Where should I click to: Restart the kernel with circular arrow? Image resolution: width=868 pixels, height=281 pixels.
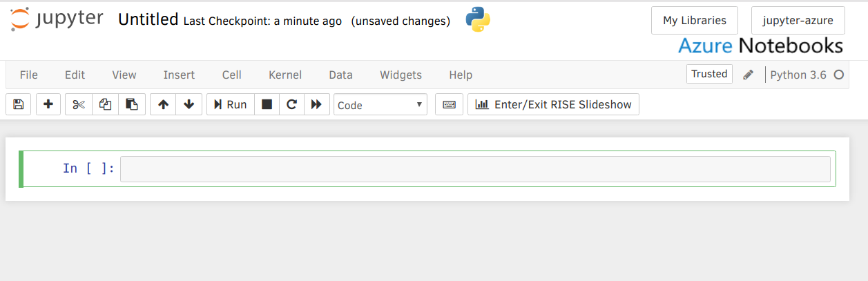coord(291,104)
